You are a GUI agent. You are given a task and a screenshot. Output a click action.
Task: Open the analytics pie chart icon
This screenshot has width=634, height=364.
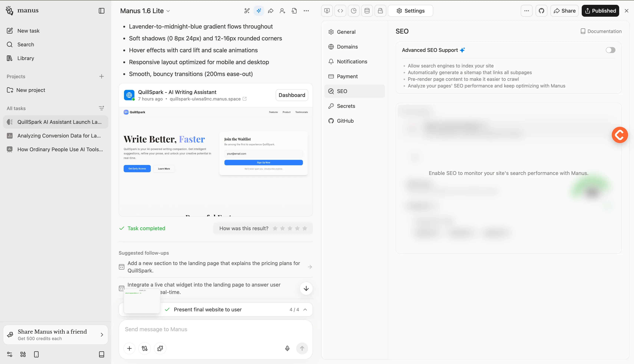(x=354, y=11)
